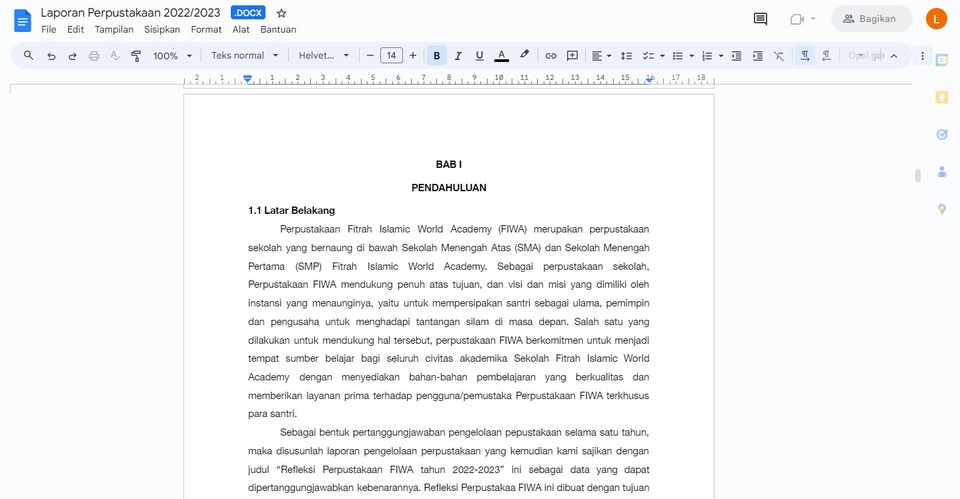Open the Google Docs home icon
Viewport: 960px width, 499px height.
point(22,20)
